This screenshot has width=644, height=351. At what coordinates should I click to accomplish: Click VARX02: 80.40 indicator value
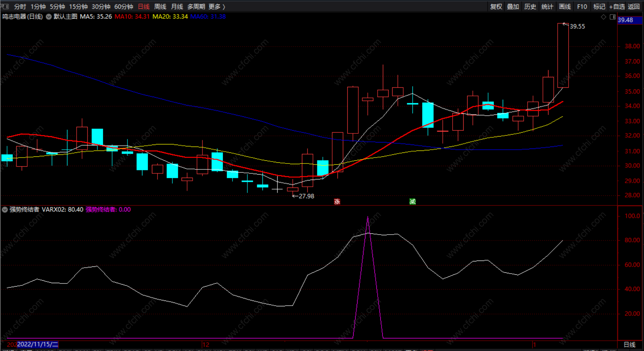coord(63,210)
